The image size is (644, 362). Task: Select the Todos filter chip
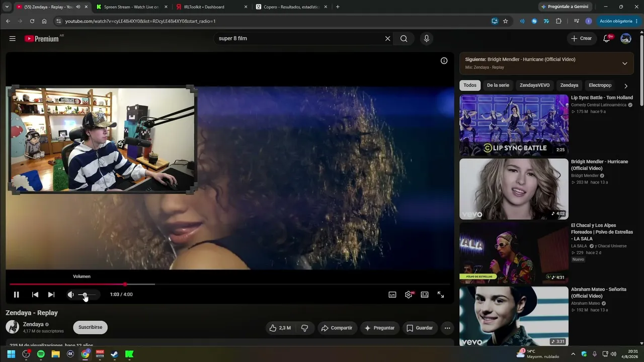click(x=470, y=85)
